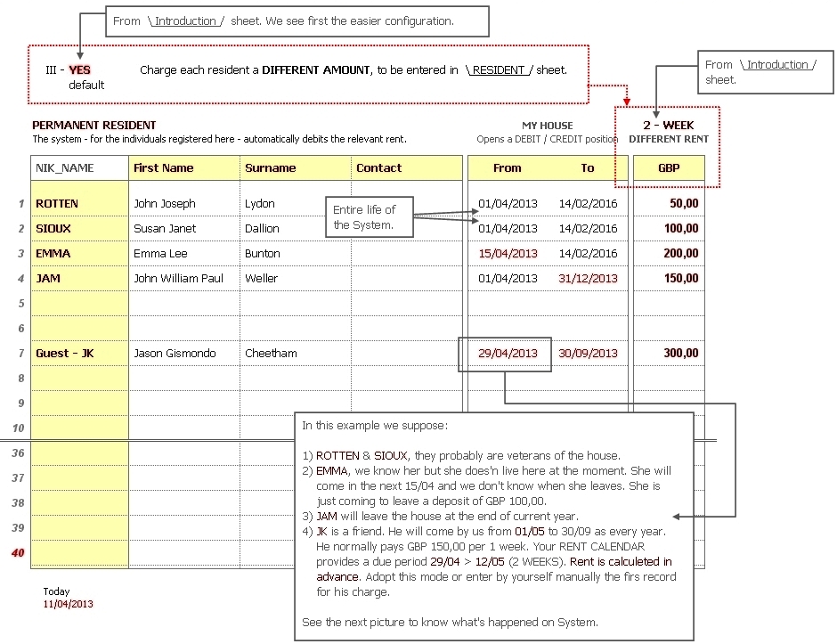837x644 pixels.
Task: Click surname Dallion
Action: 262,229
